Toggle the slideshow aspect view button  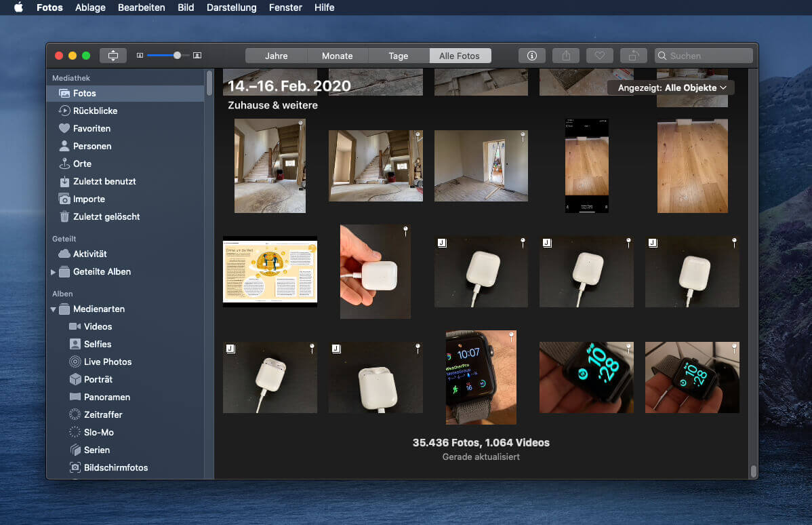tap(113, 56)
